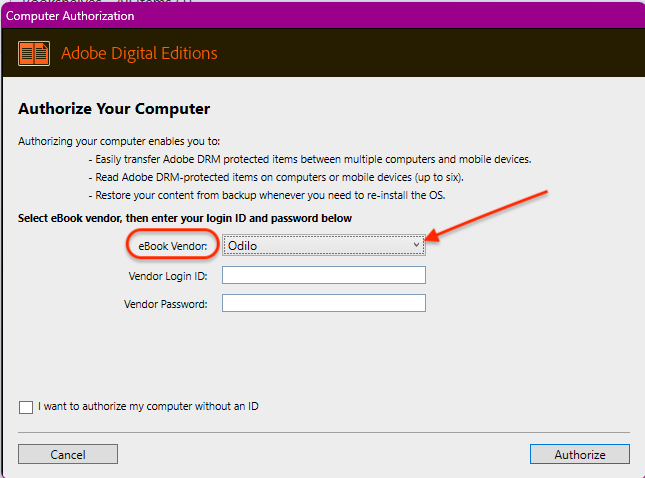The height and width of the screenshot is (478, 645).
Task: Click the 'Vendor Login ID:' label
Action: tap(168, 276)
